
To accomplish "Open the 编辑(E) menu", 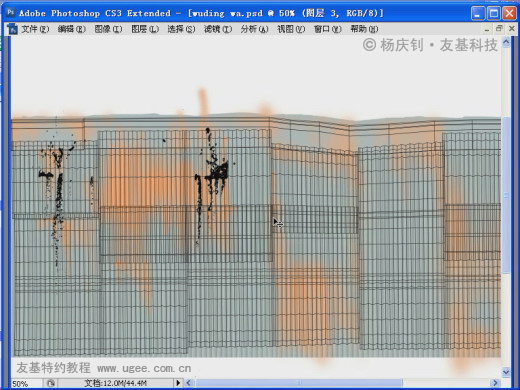I will (x=71, y=29).
